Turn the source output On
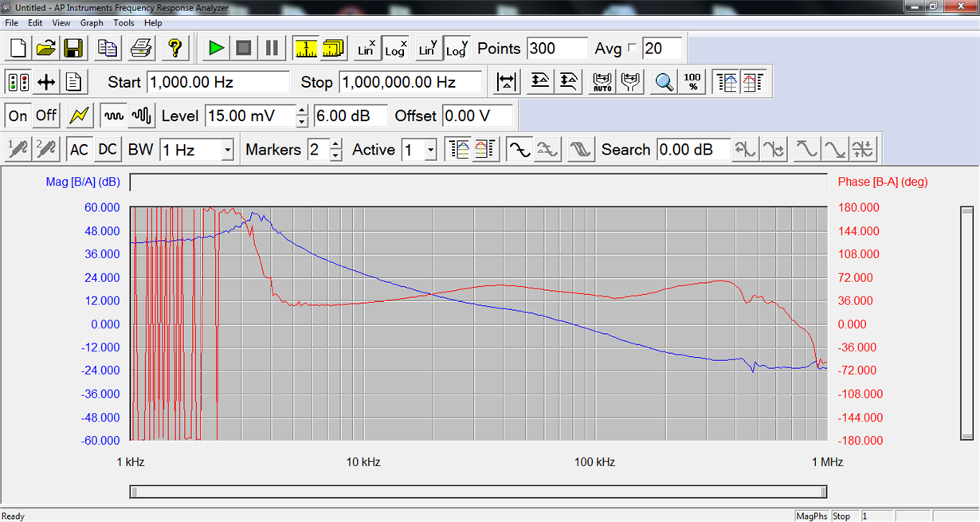 click(x=18, y=116)
